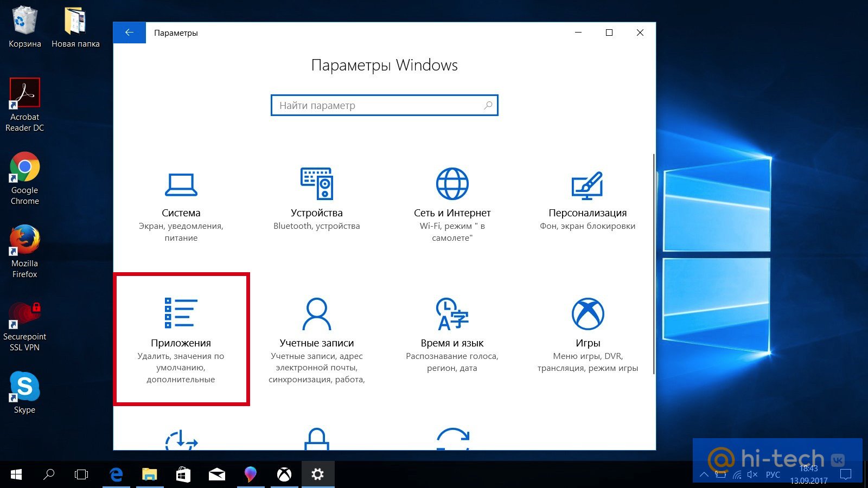Viewport: 868px width, 488px height.
Task: Open the Устройства settings category
Action: point(317,200)
